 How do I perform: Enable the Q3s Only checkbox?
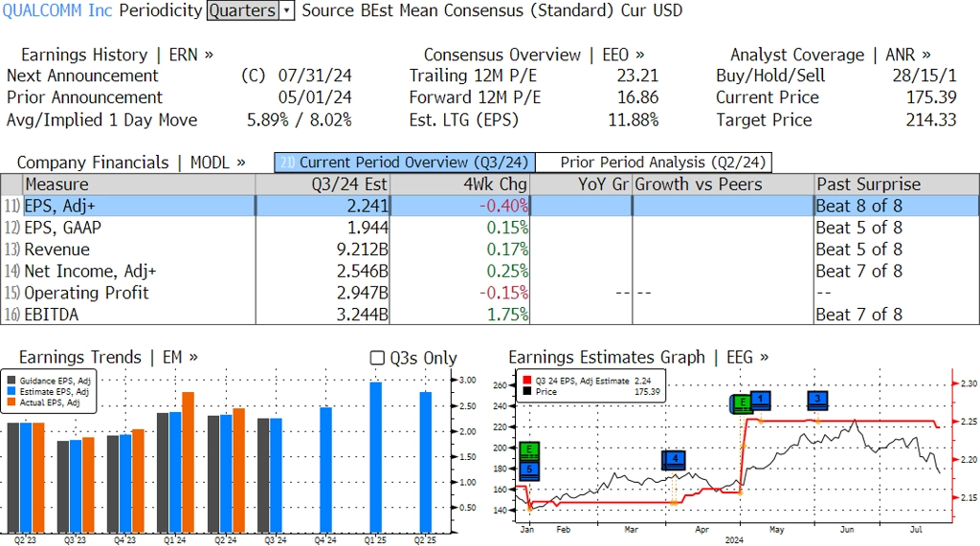point(377,358)
